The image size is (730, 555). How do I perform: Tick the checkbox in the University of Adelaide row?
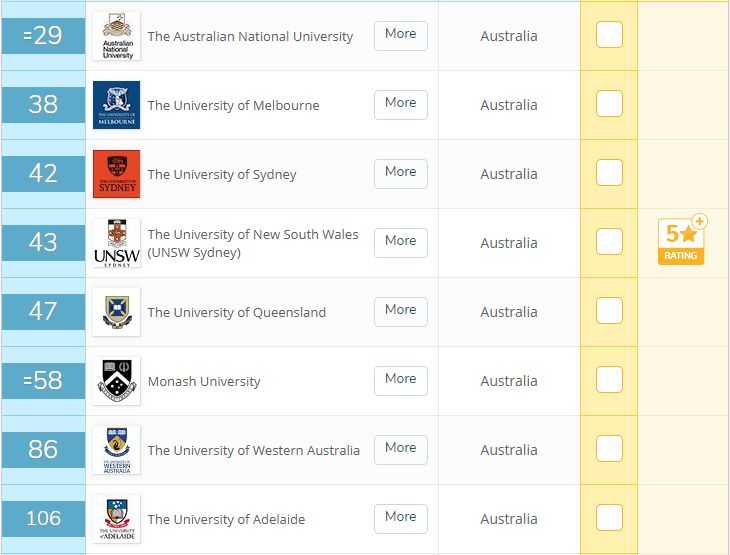[609, 517]
